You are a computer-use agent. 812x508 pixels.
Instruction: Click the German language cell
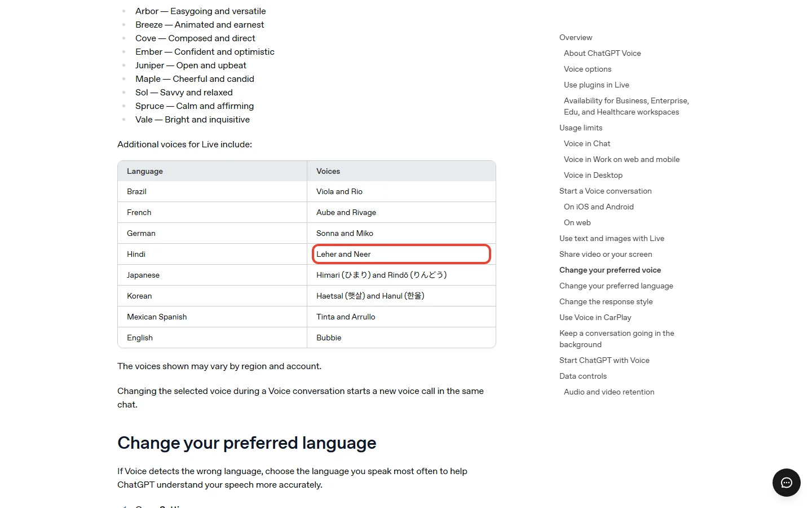(212, 233)
